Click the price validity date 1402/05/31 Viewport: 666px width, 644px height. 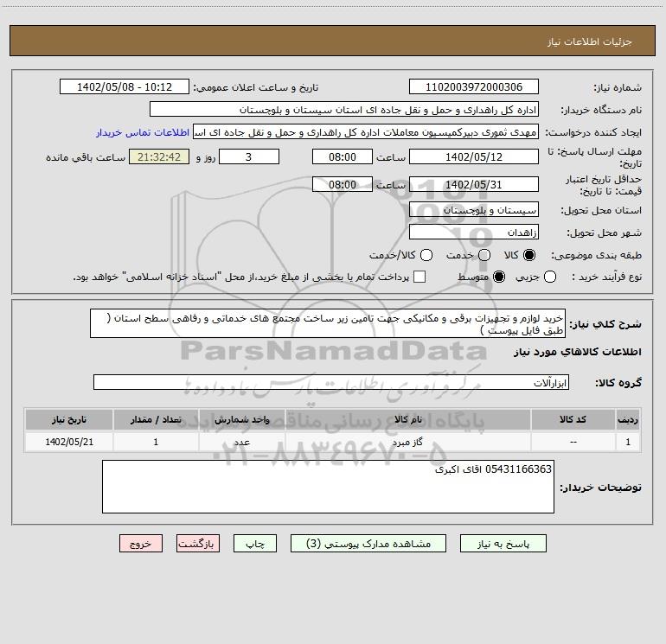(x=474, y=184)
